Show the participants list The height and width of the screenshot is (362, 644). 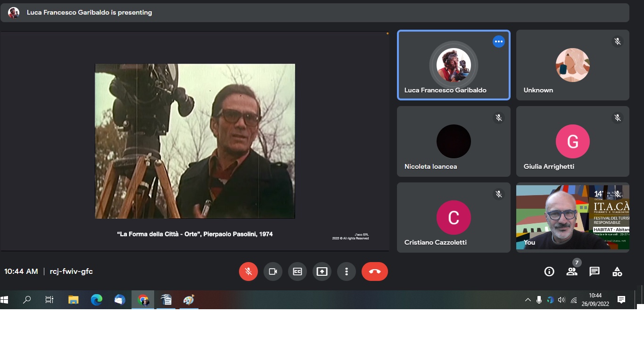click(572, 271)
